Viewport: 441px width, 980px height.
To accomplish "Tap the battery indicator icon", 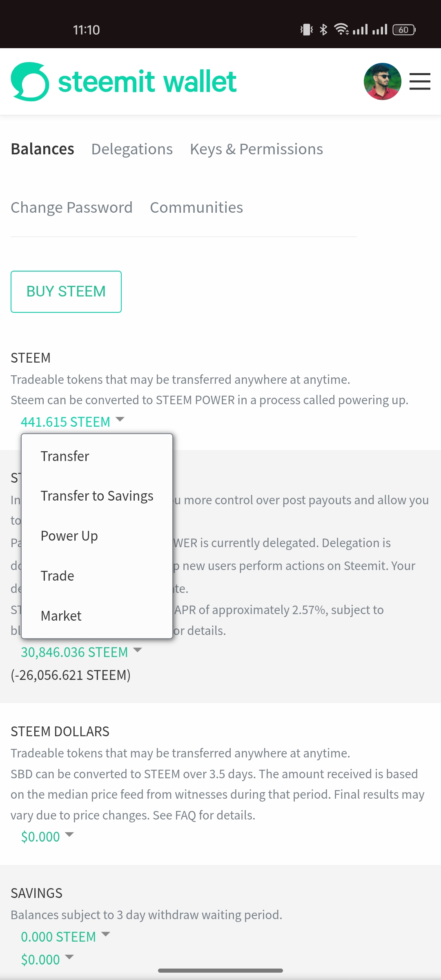I will [x=404, y=30].
